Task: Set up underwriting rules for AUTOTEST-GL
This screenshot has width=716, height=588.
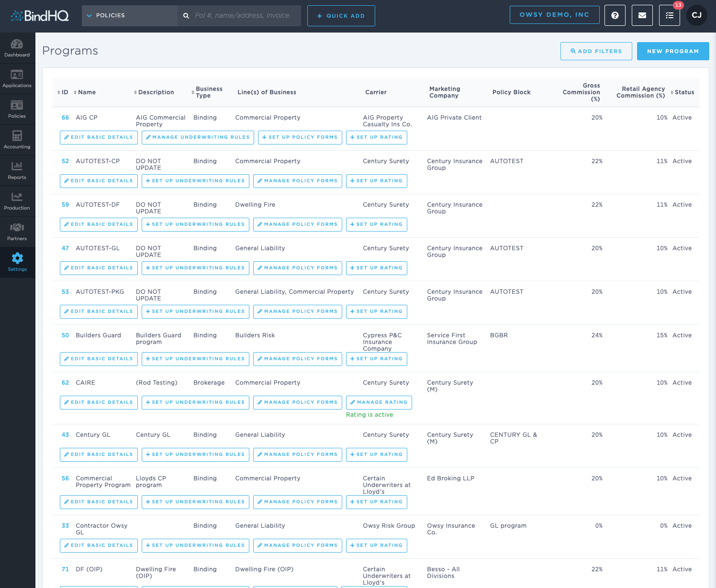Action: tap(195, 268)
